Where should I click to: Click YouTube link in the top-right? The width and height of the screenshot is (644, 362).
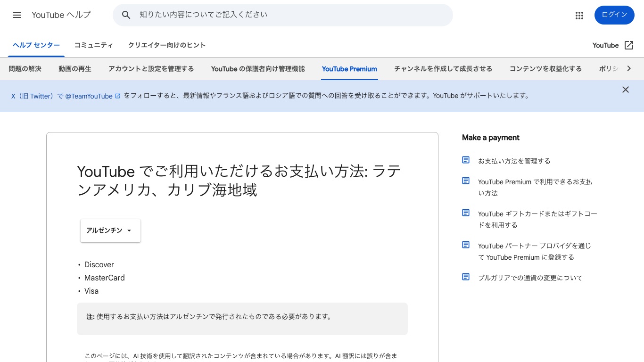pyautogui.click(x=605, y=45)
